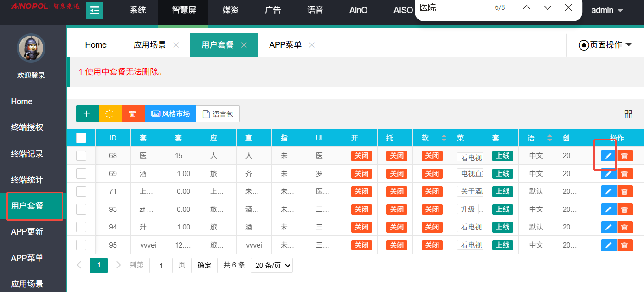Check the checkbox for row ID 69
The image size is (644, 292).
click(x=81, y=174)
